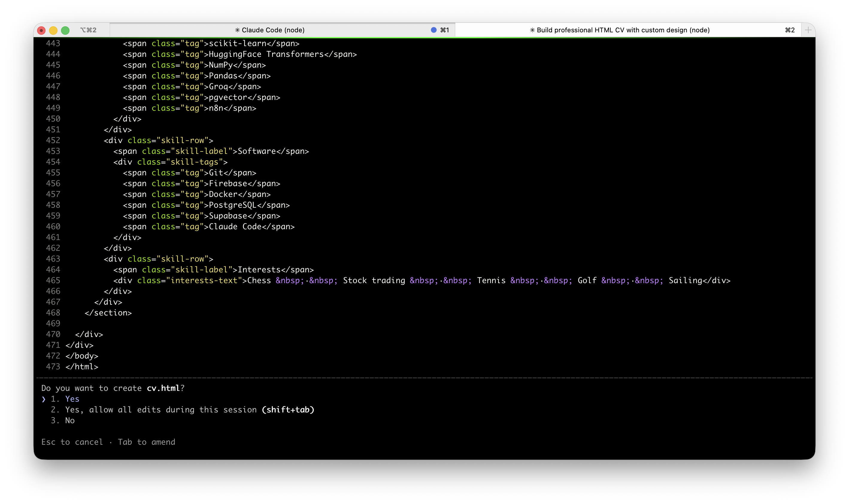Click Stock trading text on line 465
This screenshot has width=849, height=504.
click(x=374, y=280)
